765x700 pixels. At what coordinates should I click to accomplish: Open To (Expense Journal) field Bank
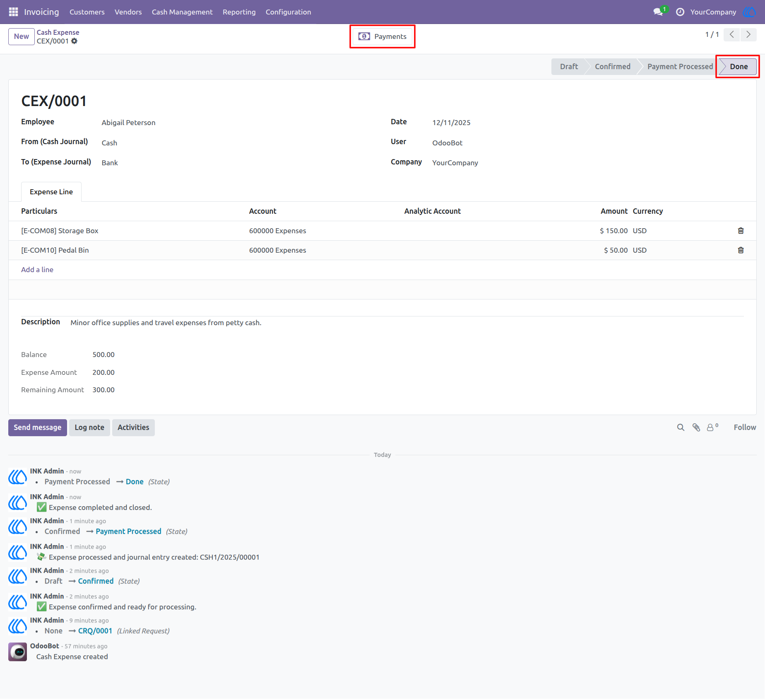[110, 163]
